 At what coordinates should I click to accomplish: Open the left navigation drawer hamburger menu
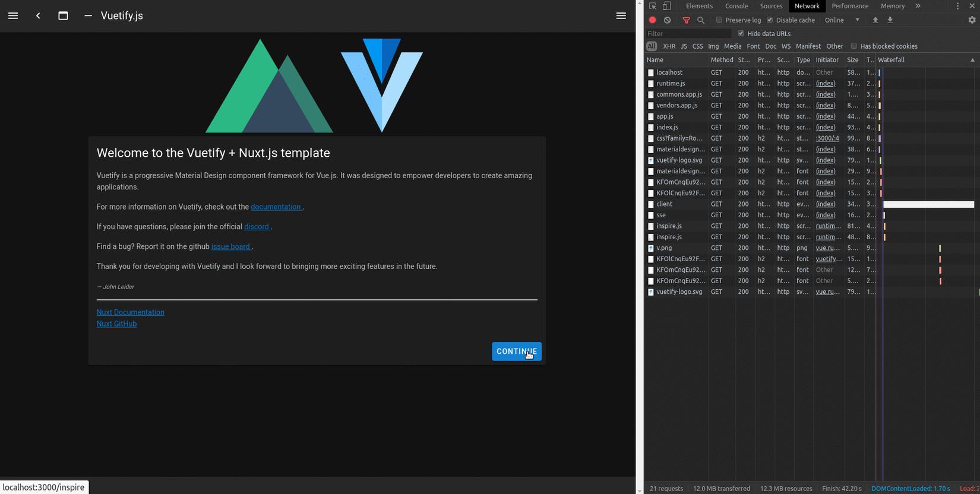tap(13, 16)
